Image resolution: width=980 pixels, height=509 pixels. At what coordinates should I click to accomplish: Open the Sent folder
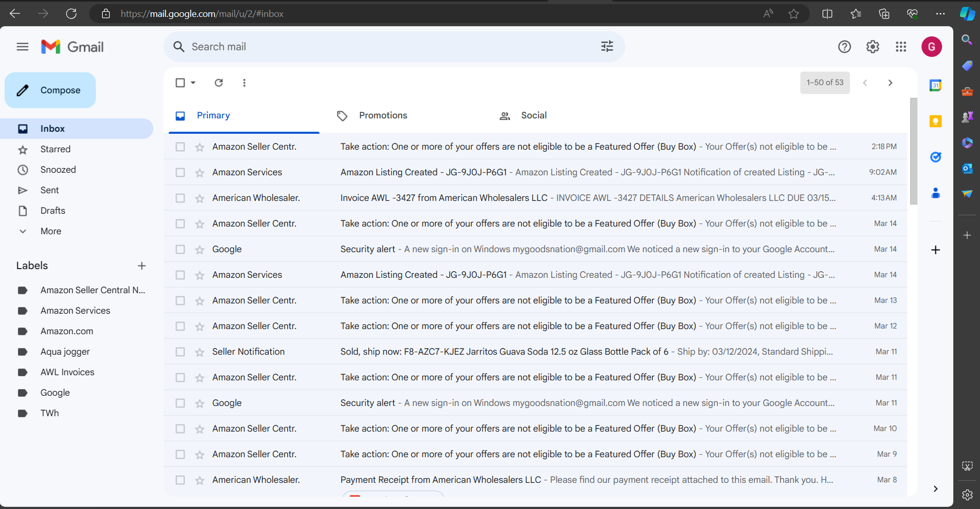tap(50, 190)
